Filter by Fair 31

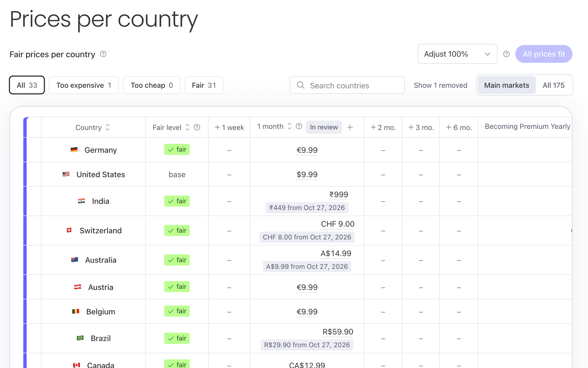(x=204, y=85)
